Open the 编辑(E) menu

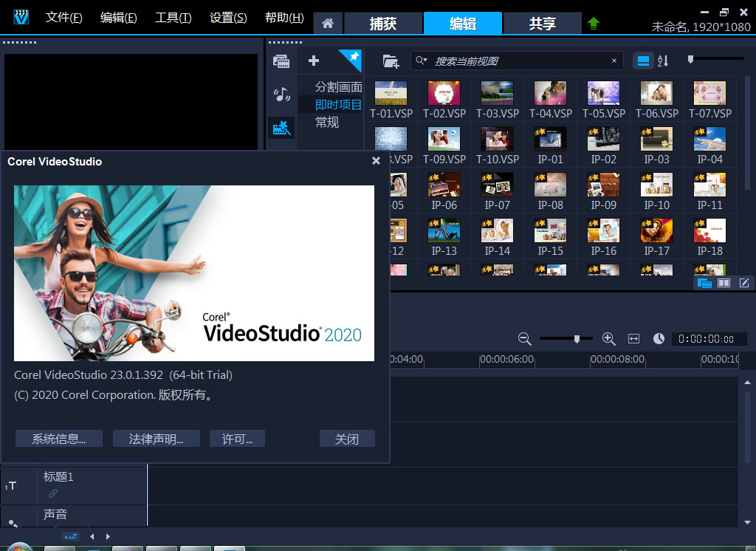(x=119, y=18)
